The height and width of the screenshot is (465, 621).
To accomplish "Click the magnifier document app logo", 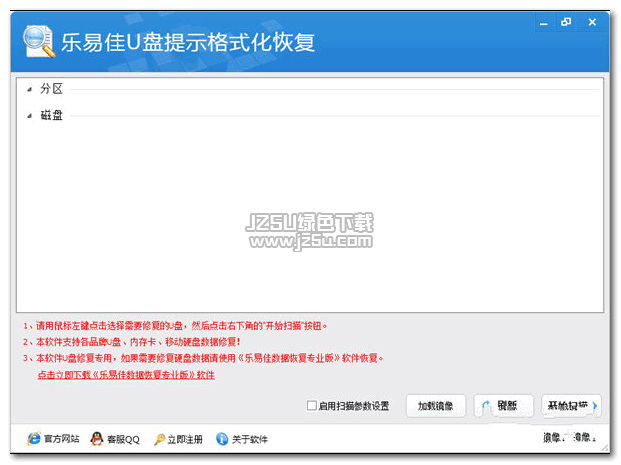I will [38, 42].
